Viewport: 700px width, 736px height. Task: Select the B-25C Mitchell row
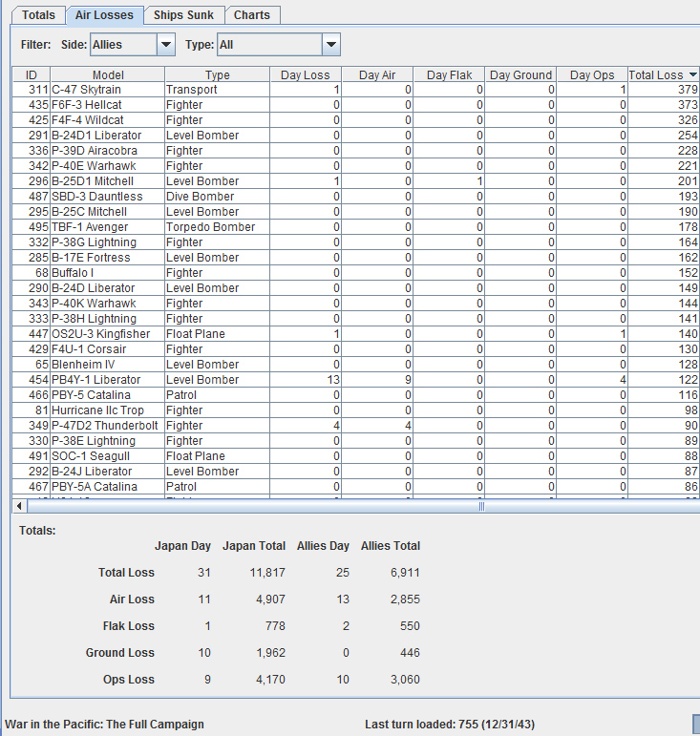[x=356, y=212]
